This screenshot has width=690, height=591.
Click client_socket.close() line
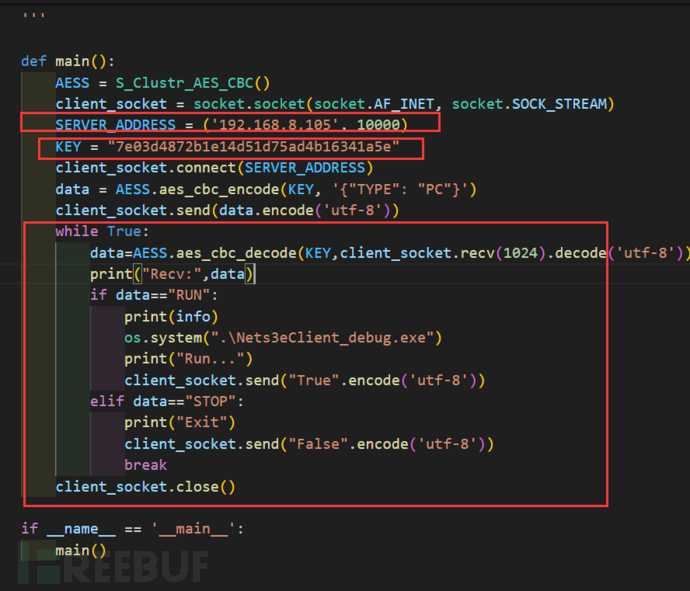pyautogui.click(x=145, y=487)
